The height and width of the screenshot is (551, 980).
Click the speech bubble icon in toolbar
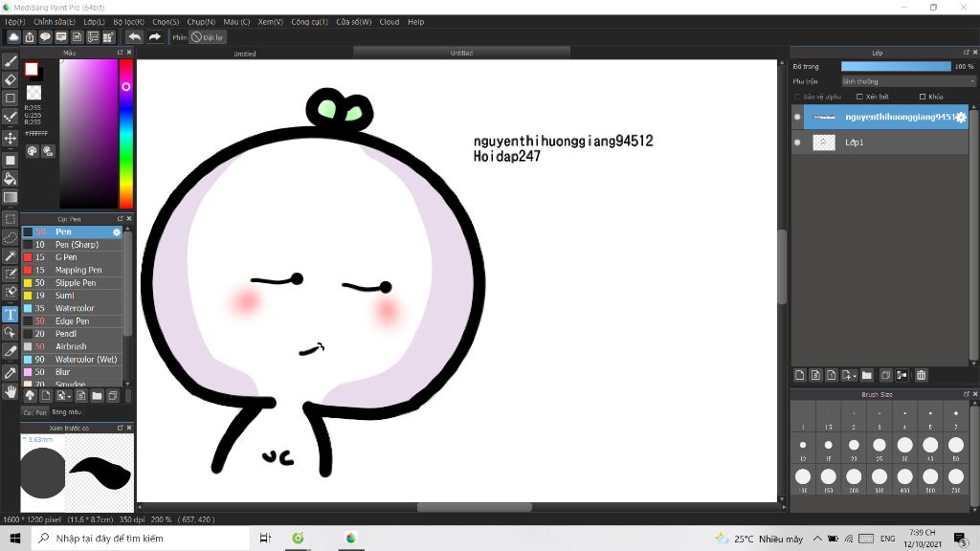pyautogui.click(x=45, y=37)
